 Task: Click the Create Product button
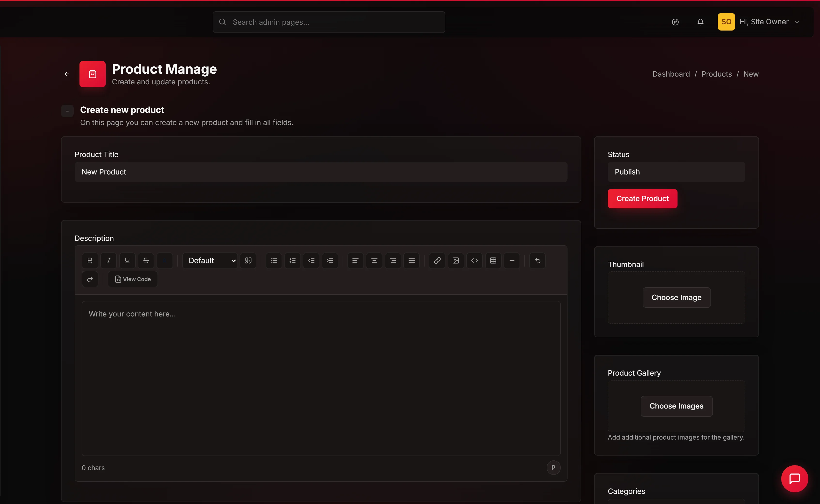click(x=642, y=199)
